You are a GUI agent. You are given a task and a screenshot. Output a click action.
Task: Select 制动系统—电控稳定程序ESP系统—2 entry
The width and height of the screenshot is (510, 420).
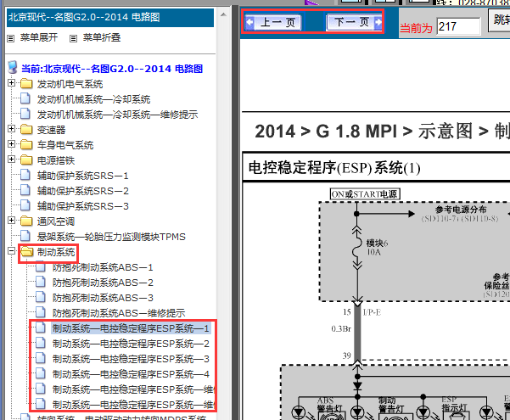pos(131,344)
